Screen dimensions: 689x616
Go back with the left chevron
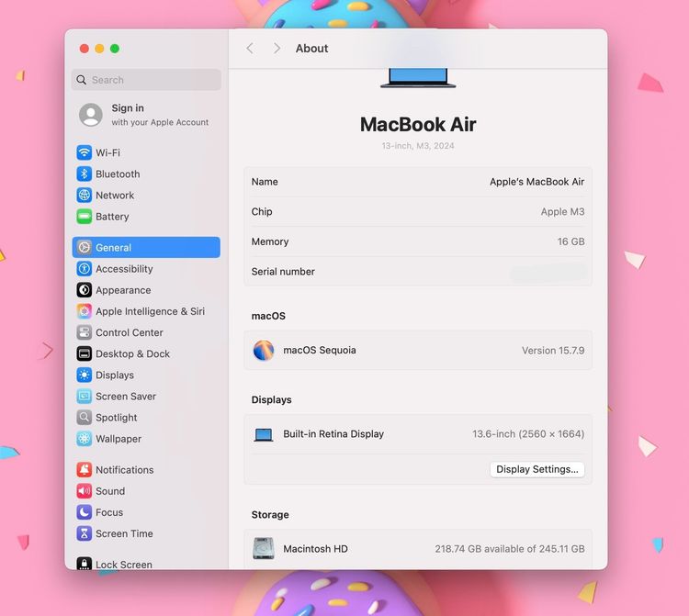(250, 49)
